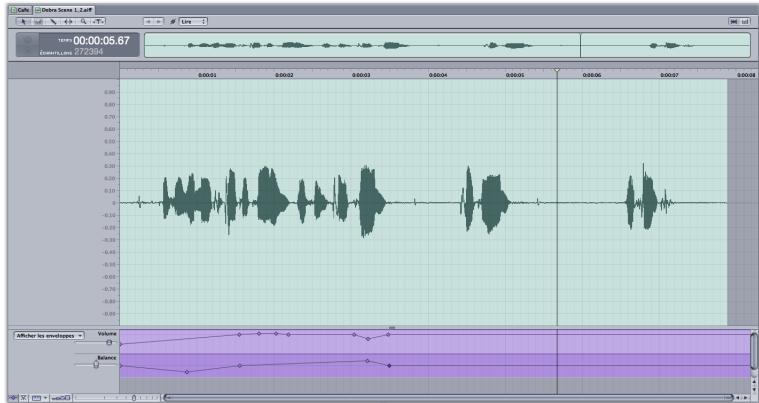Go to previous selection arrow button

(148, 21)
